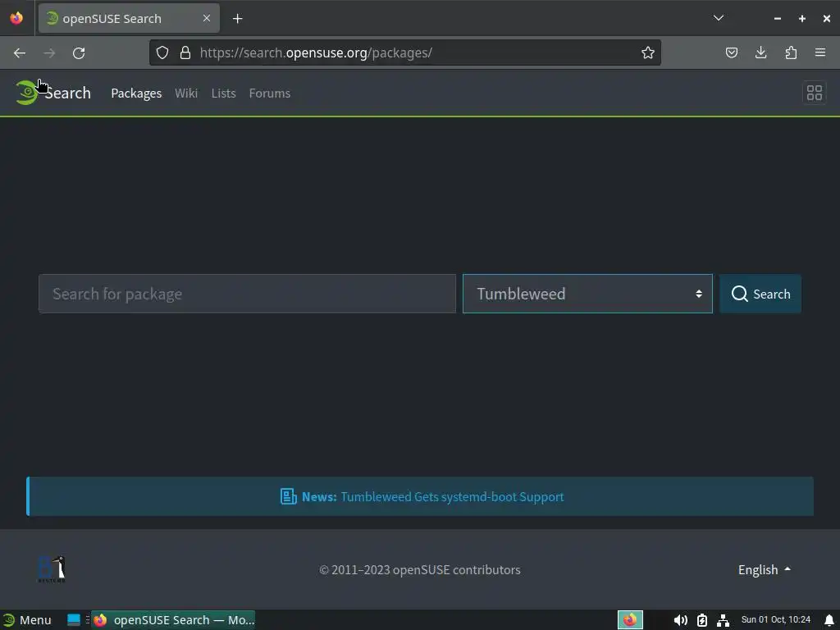Screen dimensions: 840x630
Task: Open the Firefox downloads panel
Action: [760, 52]
